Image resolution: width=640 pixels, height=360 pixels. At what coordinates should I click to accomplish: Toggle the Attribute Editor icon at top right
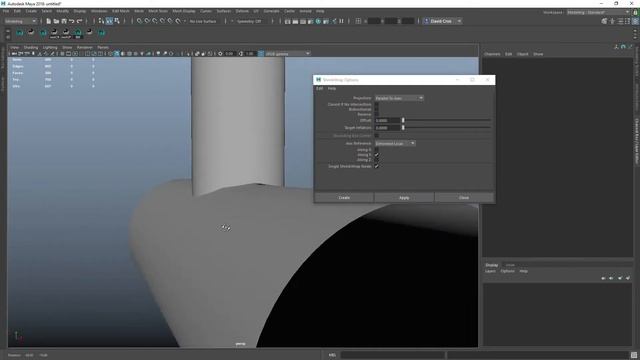click(620, 21)
